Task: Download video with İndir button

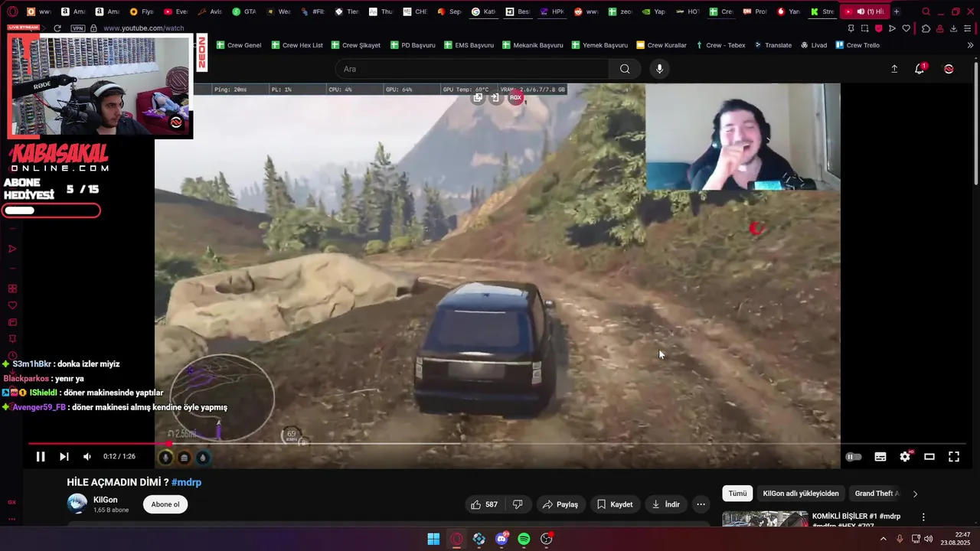Action: pos(665,504)
